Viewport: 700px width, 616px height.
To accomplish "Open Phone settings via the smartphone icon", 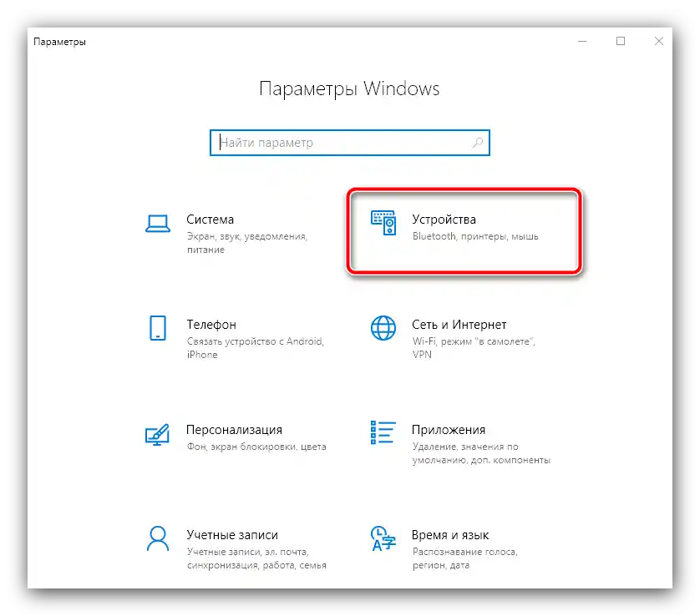I will point(158,329).
